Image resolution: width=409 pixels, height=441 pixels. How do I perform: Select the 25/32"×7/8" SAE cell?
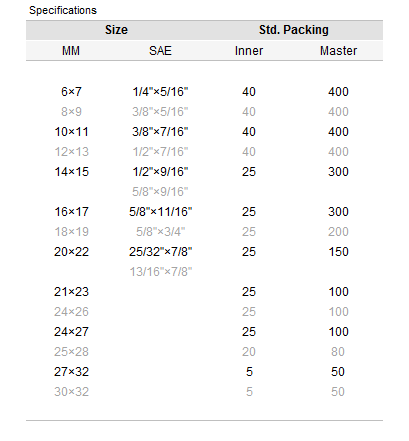click(160, 252)
